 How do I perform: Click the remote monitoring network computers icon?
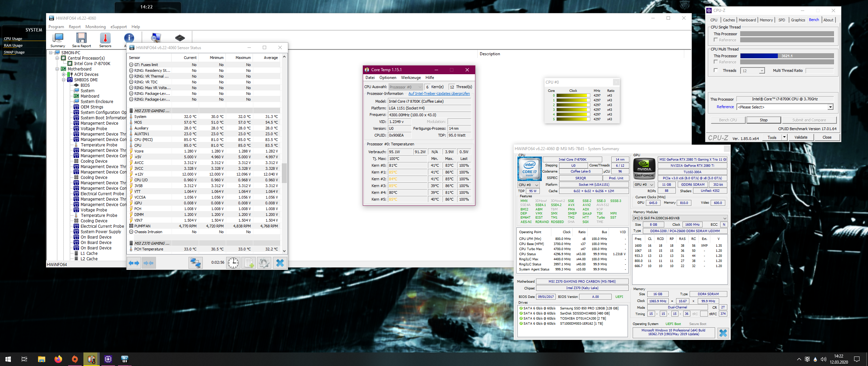click(196, 263)
